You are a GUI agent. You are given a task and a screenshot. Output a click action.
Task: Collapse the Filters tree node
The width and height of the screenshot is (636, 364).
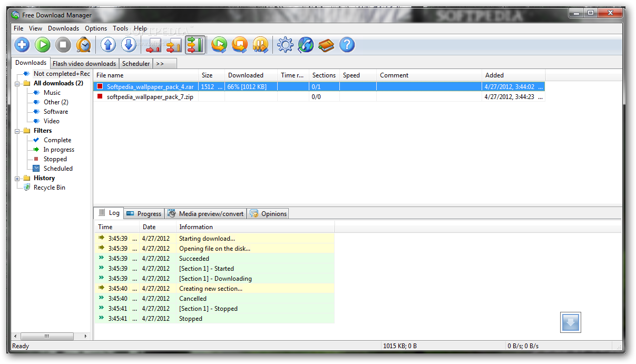17,131
